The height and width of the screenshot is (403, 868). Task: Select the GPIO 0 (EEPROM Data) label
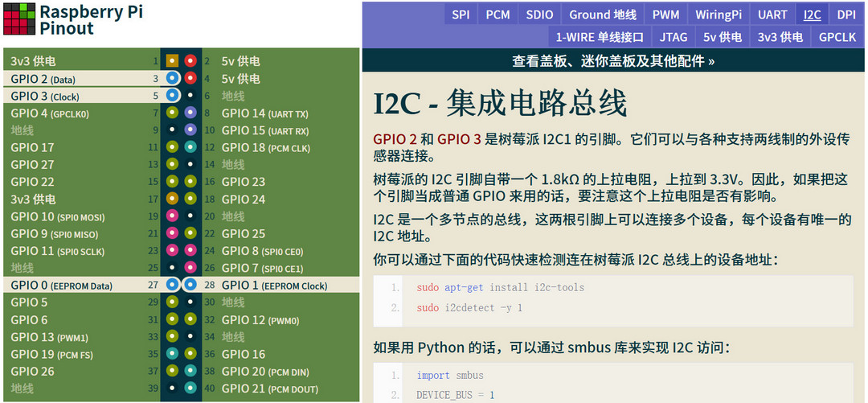click(61, 286)
